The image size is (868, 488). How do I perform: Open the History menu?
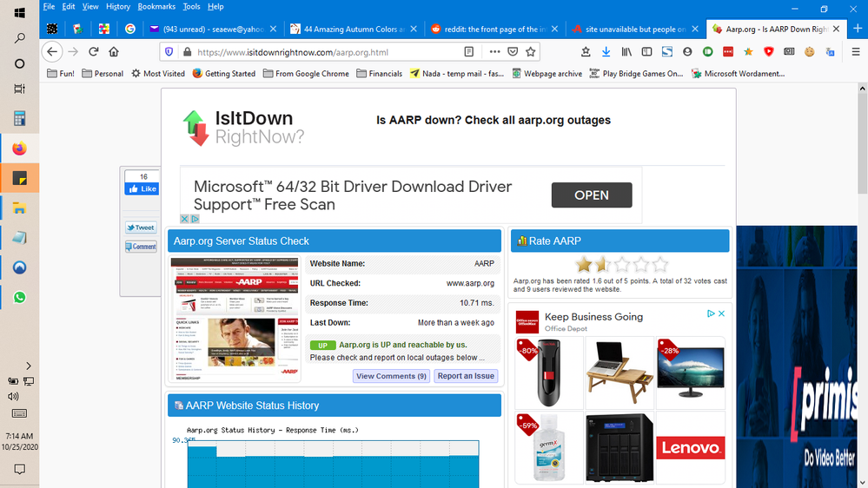(117, 7)
